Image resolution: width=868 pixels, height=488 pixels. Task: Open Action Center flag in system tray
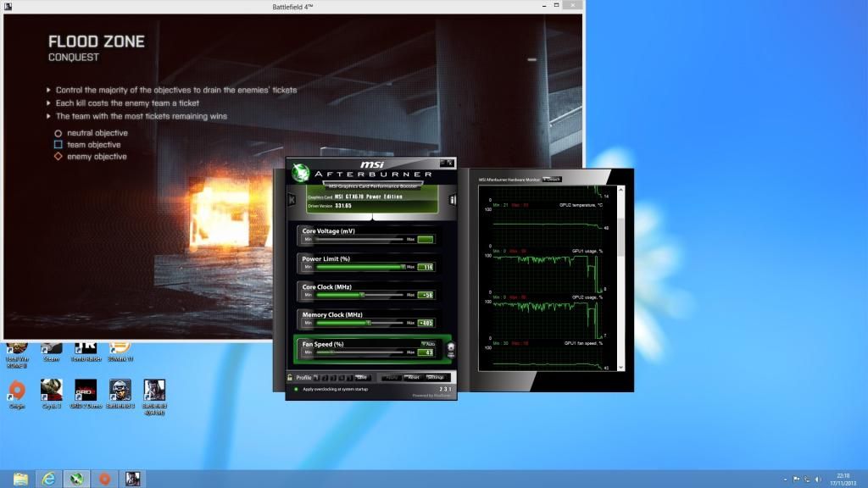click(x=796, y=480)
